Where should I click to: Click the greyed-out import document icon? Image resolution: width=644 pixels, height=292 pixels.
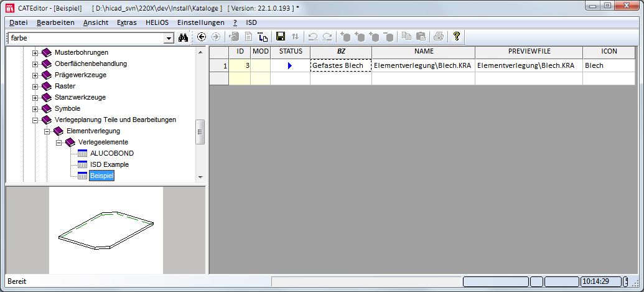click(x=234, y=37)
